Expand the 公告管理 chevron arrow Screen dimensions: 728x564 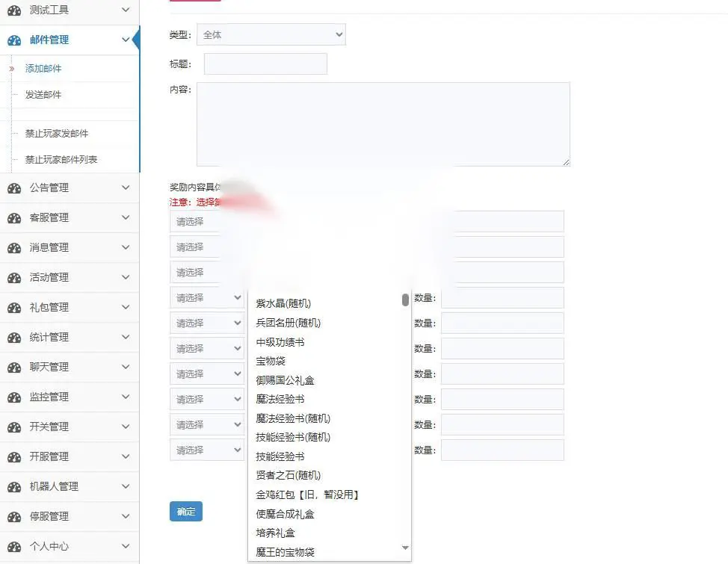[x=126, y=188]
